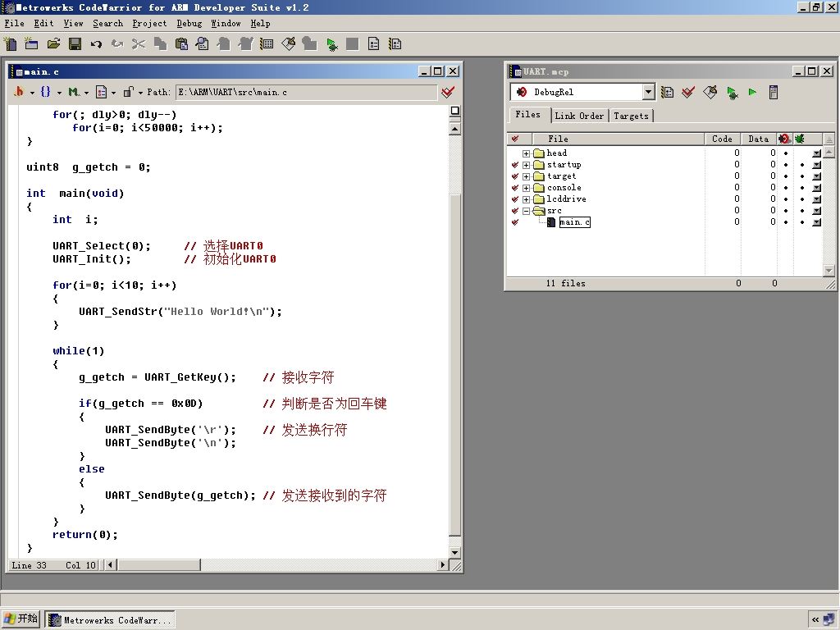
Task: Click the gray Stop square in main toolbar
Action: (352, 44)
